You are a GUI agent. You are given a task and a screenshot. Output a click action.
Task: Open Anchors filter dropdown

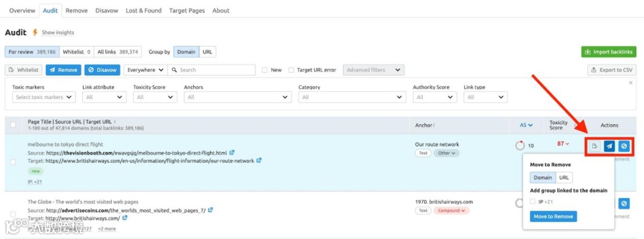(x=238, y=97)
